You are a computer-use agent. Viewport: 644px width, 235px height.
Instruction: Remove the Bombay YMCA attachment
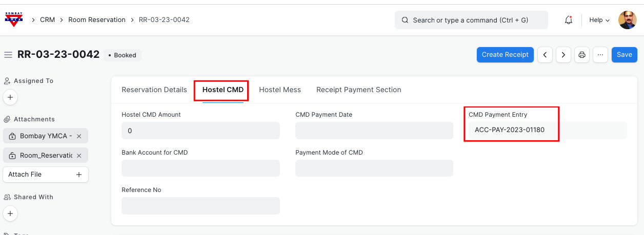coord(79,136)
